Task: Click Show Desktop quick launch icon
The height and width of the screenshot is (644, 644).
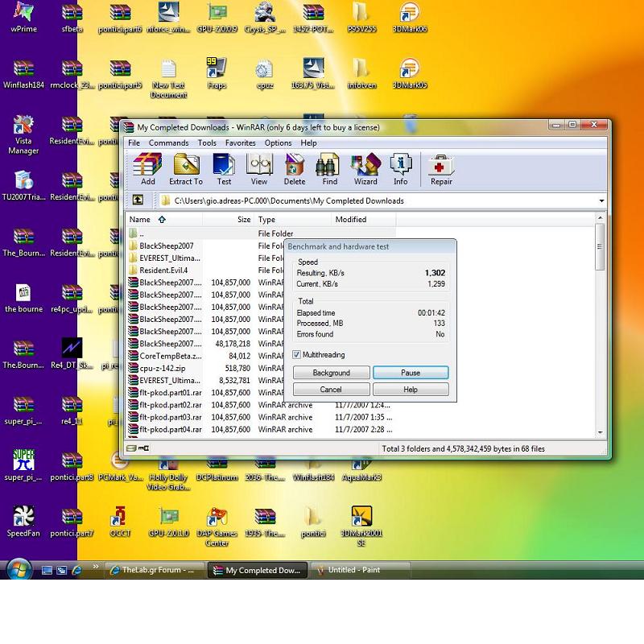Action: click(47, 570)
